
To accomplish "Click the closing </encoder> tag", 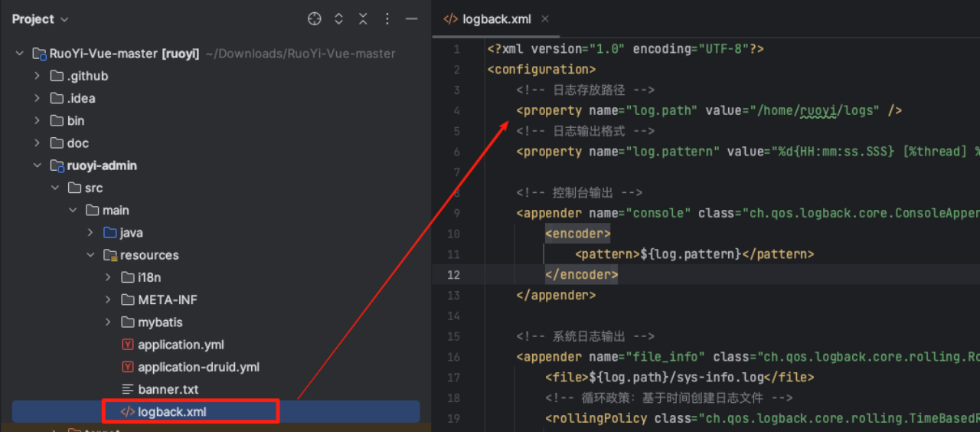I will pos(581,275).
